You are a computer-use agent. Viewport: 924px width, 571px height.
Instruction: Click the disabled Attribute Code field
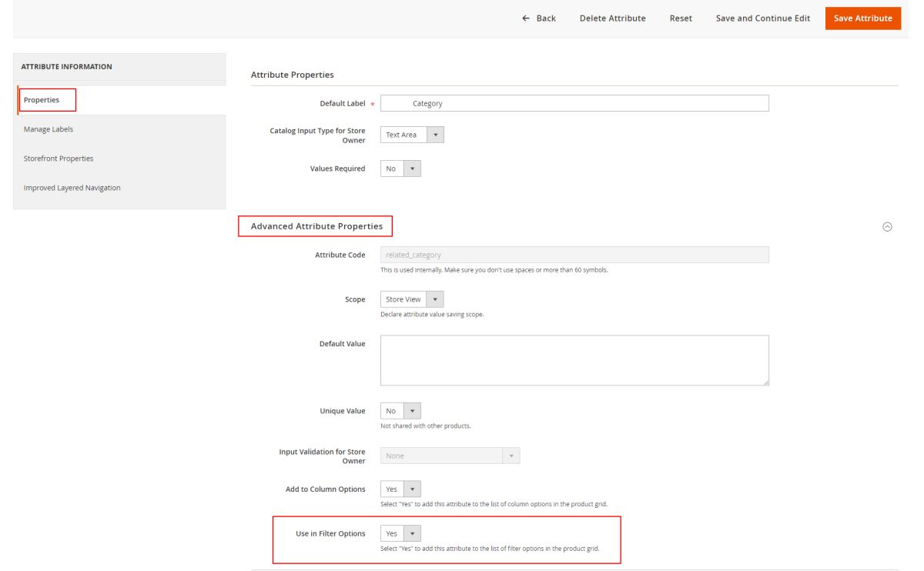pos(574,255)
